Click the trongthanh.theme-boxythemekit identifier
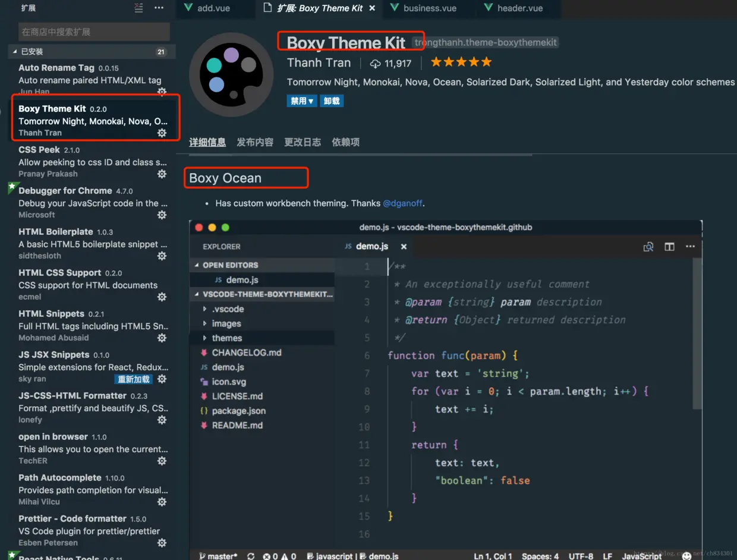737x560 pixels. click(486, 43)
